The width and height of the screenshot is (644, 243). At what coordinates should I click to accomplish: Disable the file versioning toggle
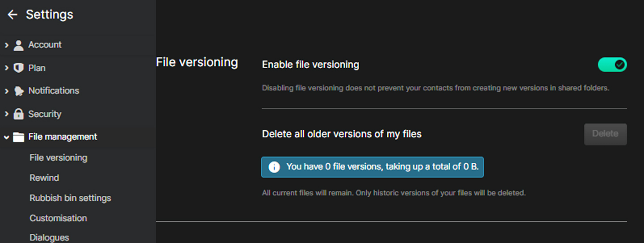612,65
